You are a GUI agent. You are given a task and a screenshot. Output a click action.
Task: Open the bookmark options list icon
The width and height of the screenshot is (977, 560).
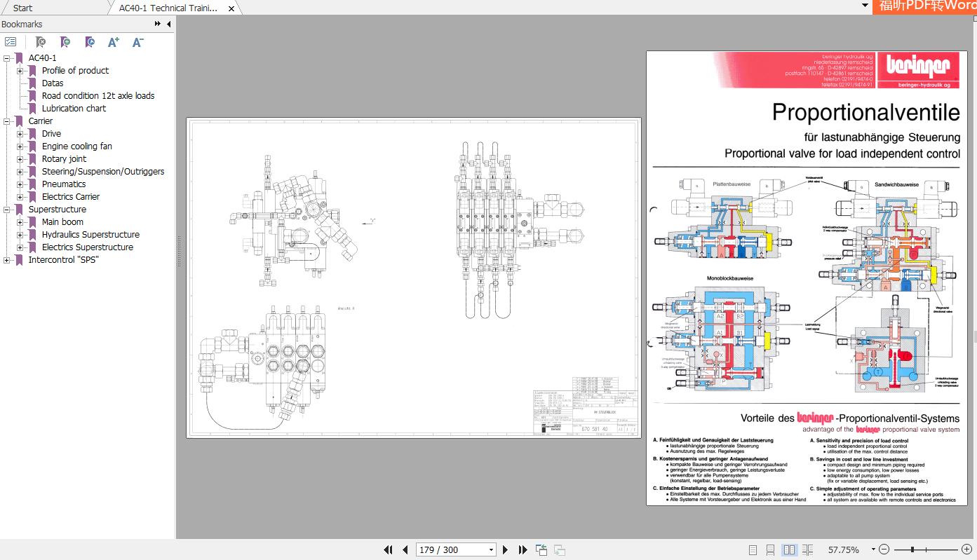pos(11,42)
